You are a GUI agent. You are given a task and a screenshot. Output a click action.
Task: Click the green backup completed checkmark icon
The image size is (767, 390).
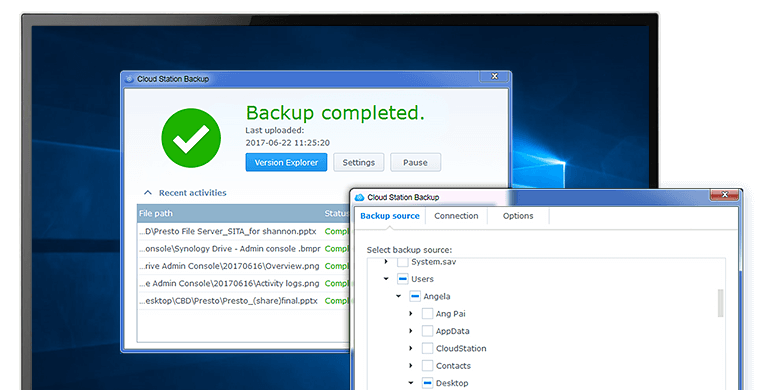[191, 138]
